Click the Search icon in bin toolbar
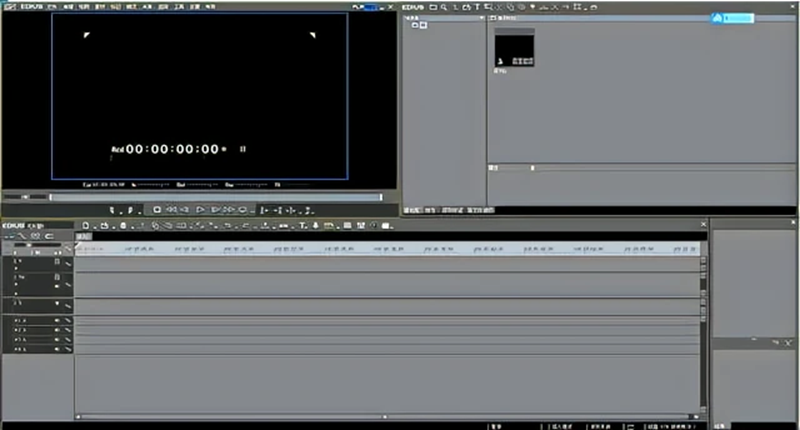The height and width of the screenshot is (430, 800). [443, 6]
